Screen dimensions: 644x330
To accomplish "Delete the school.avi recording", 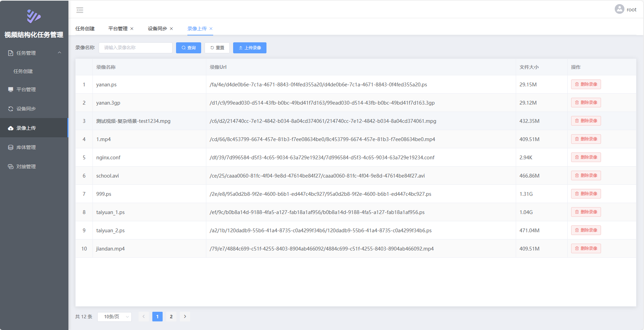I will pyautogui.click(x=586, y=175).
